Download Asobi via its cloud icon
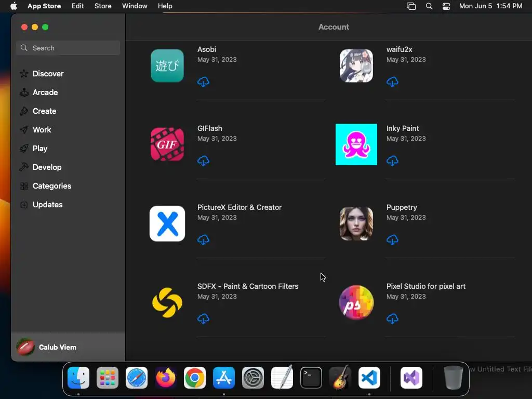Image resolution: width=532 pixels, height=399 pixels. tap(203, 82)
